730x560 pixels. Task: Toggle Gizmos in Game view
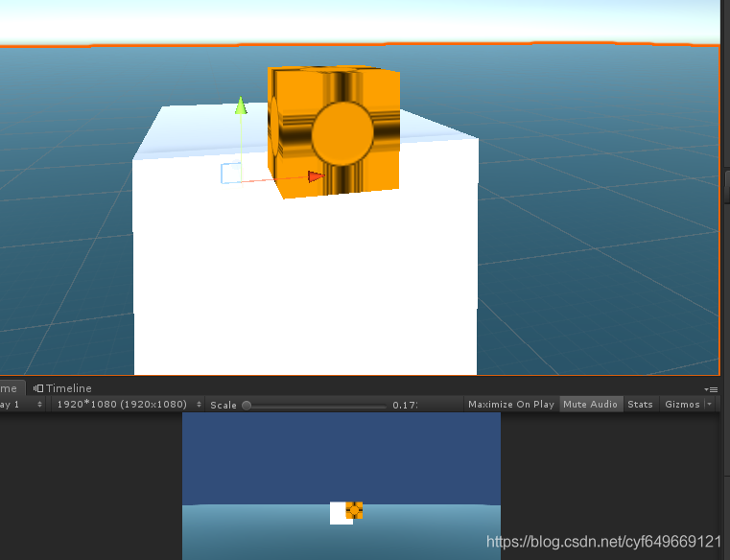pyautogui.click(x=682, y=405)
